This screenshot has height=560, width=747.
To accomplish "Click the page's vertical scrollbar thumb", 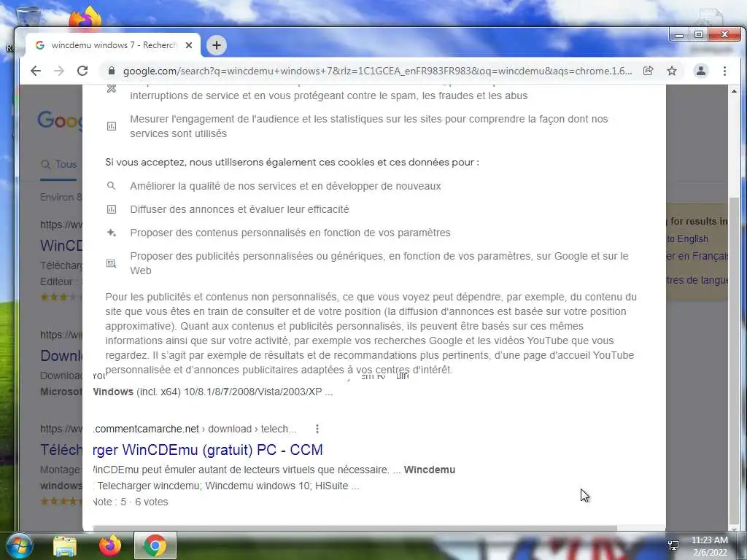I will 734,359.
